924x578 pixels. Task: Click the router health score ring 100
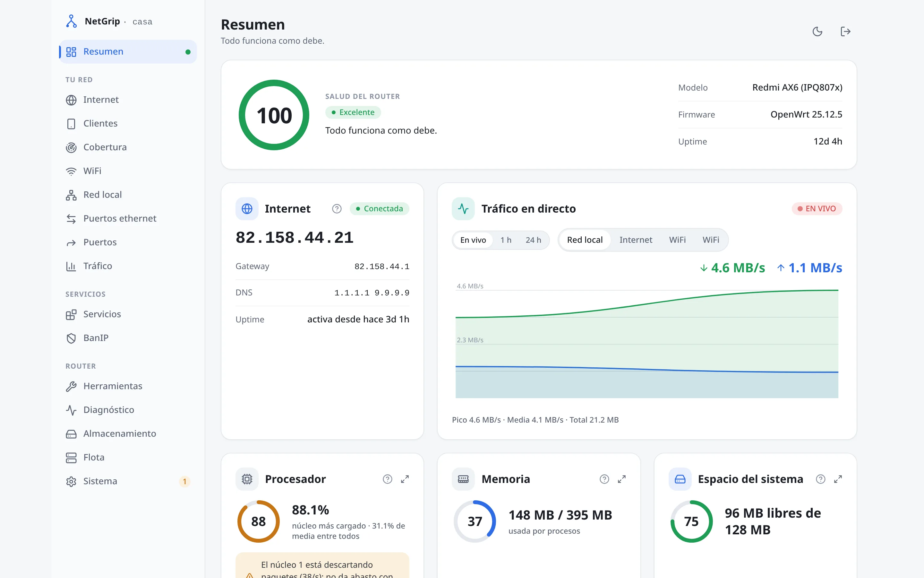click(x=274, y=115)
